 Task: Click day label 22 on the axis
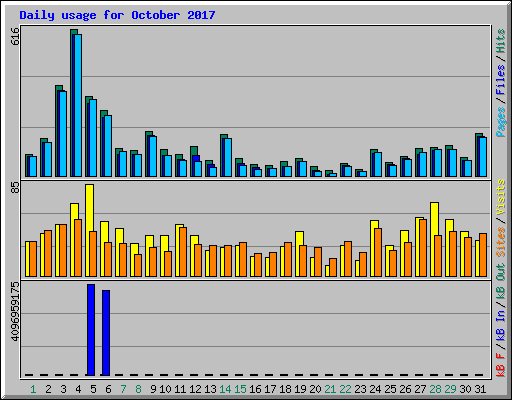coord(345,389)
